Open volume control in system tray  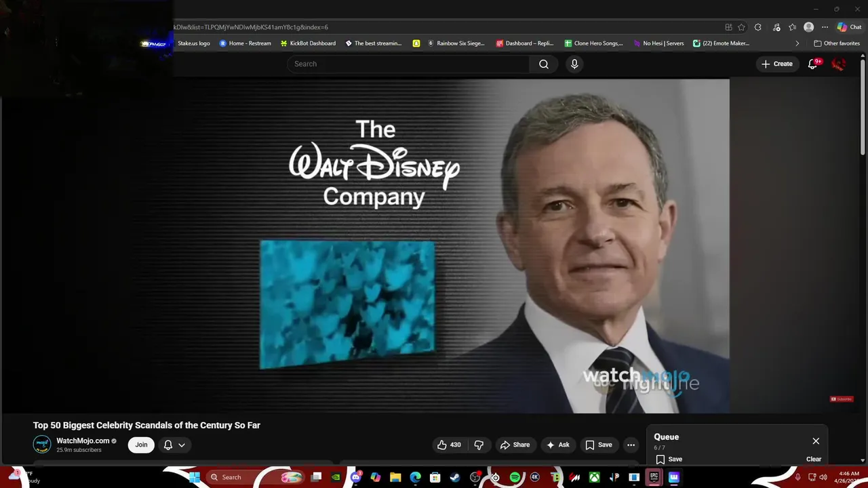pyautogui.click(x=823, y=477)
